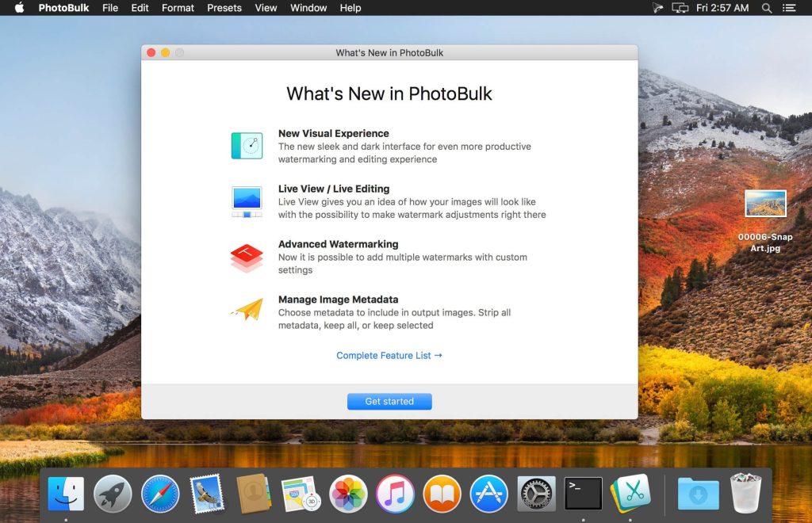Click the New Visual Experience icon
The width and height of the screenshot is (812, 523).
[x=247, y=146]
